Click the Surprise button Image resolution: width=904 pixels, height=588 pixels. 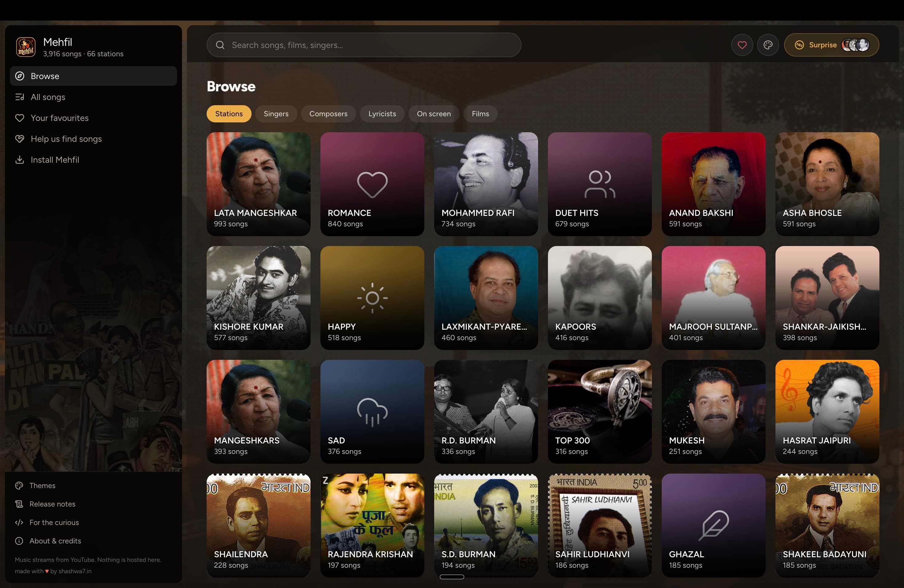coord(831,45)
